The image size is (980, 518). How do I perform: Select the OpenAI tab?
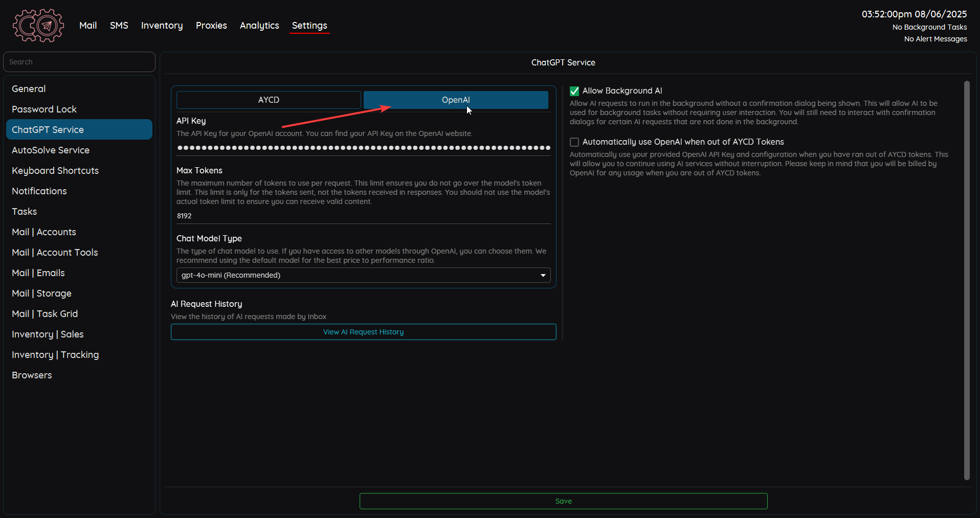(x=455, y=100)
